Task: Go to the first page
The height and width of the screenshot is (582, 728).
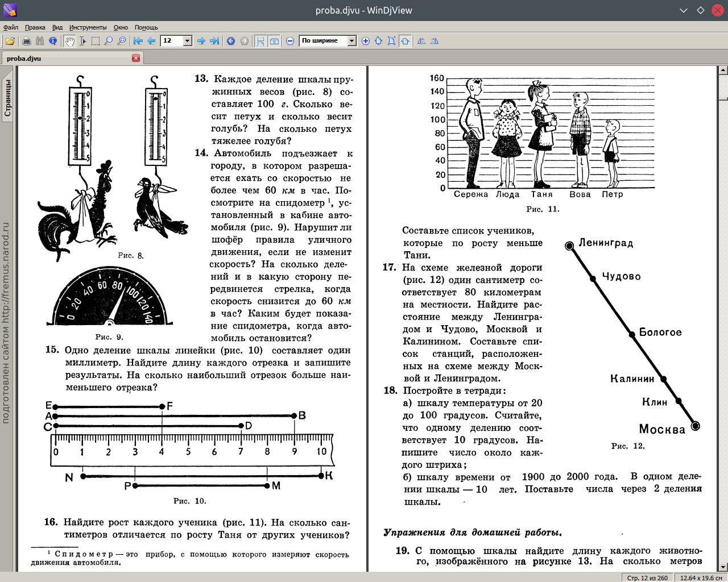Action: coord(138,41)
